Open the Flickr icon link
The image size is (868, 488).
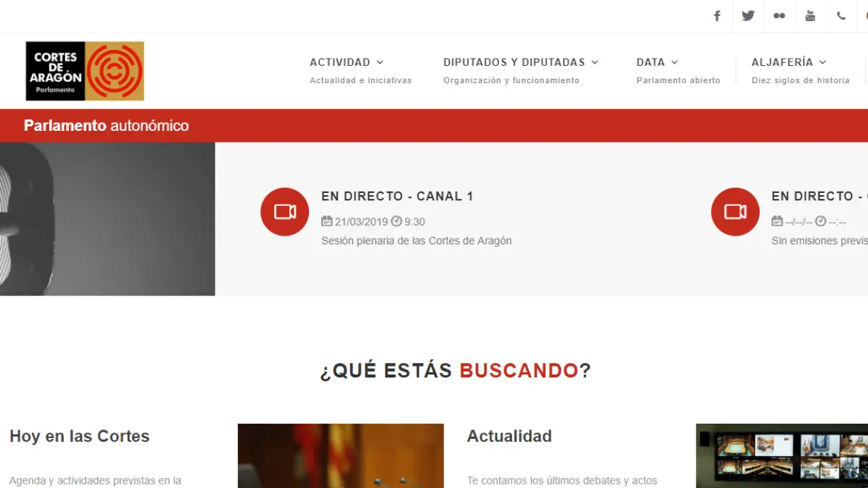click(x=779, y=16)
